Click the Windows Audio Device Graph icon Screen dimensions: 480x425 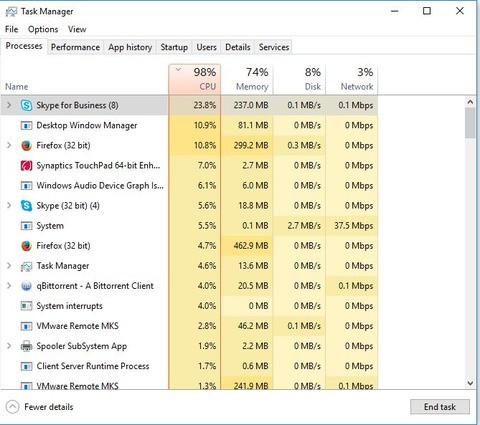click(26, 186)
